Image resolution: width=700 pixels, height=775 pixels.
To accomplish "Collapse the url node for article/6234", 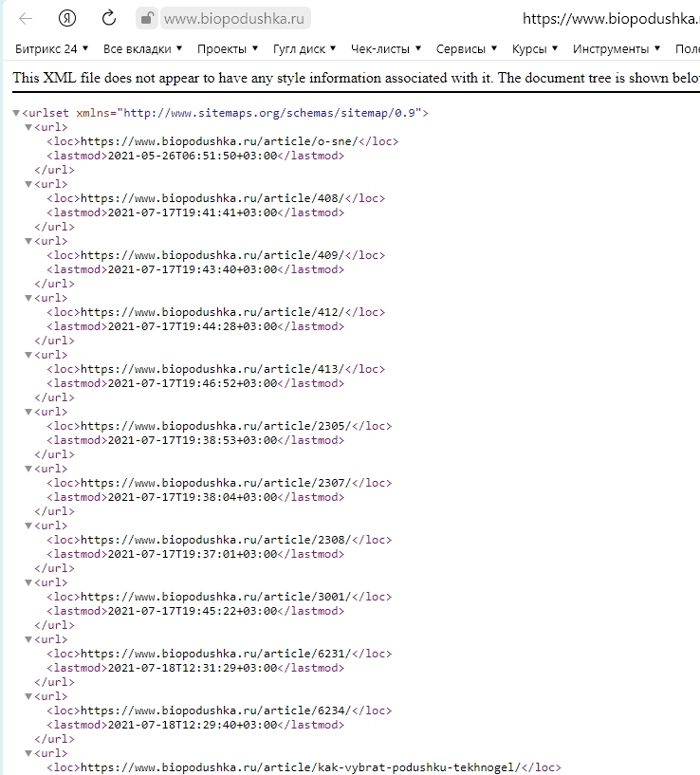I will [x=28, y=696].
